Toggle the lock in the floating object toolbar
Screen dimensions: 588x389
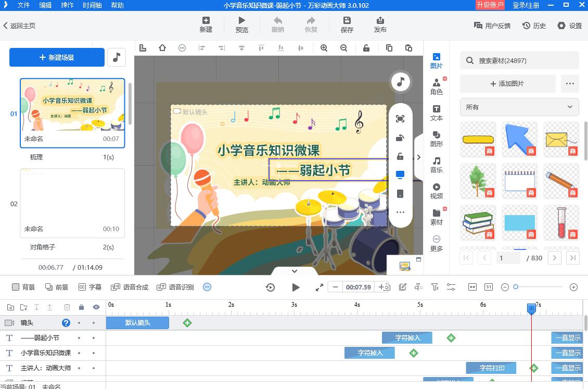tap(400, 156)
